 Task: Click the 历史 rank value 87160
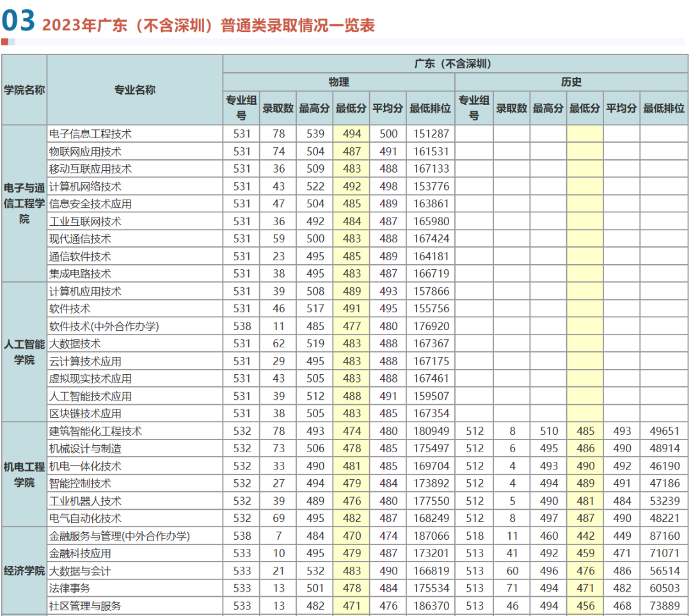click(x=665, y=536)
